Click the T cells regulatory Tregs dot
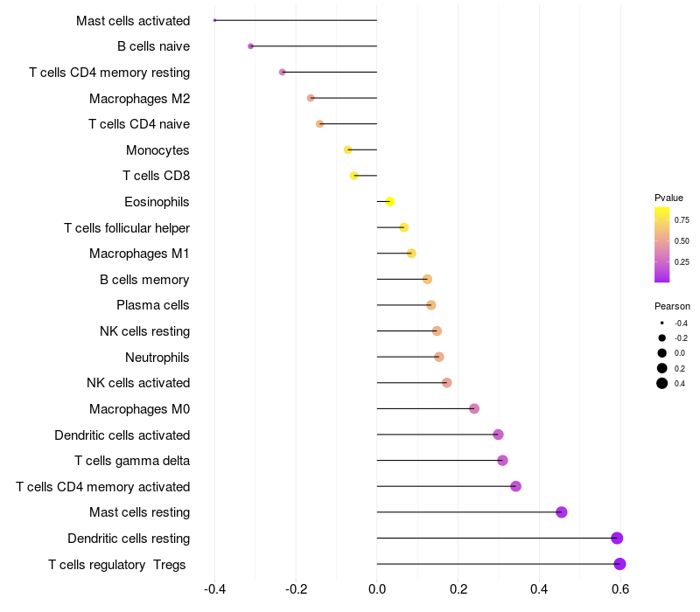This screenshot has width=700, height=612. [x=619, y=564]
